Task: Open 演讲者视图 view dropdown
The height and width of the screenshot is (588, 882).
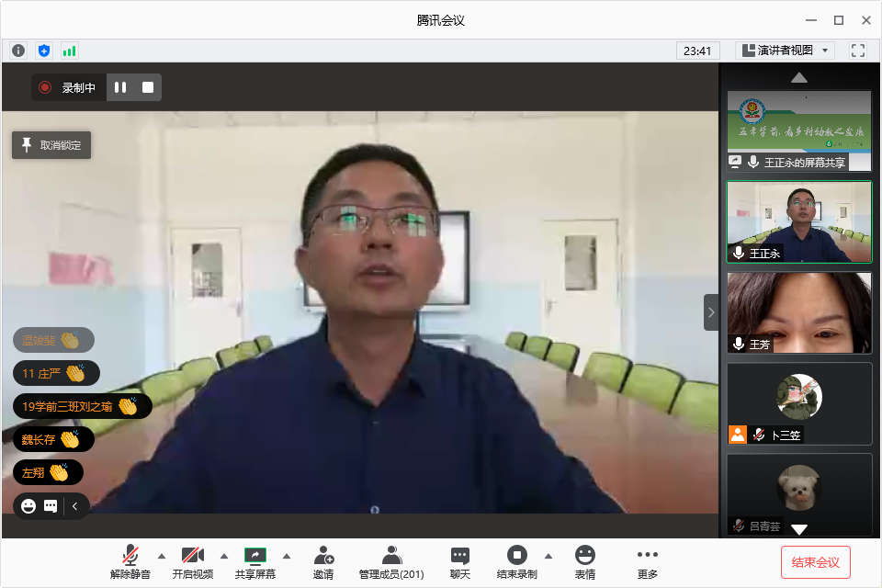Action: point(785,51)
